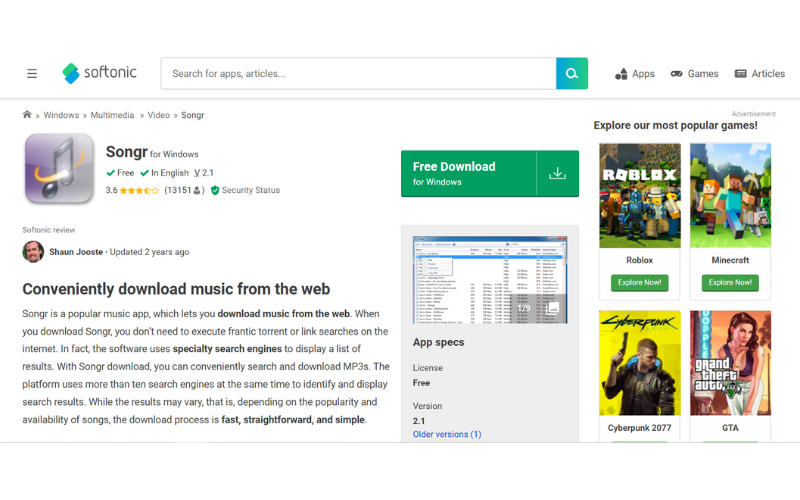Open the Games menu
Image resolution: width=800 pixels, height=500 pixels.
pos(694,73)
